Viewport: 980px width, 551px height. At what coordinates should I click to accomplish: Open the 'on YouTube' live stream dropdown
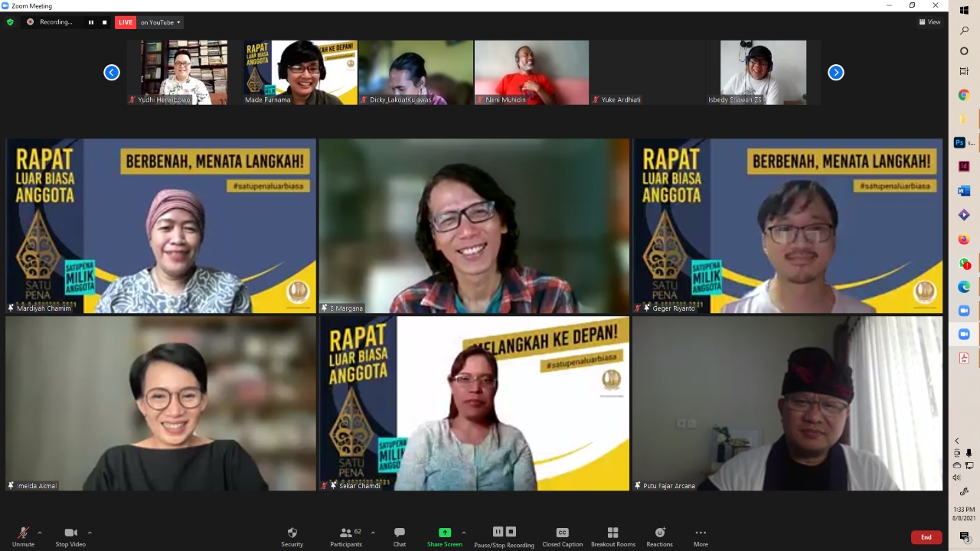(159, 22)
